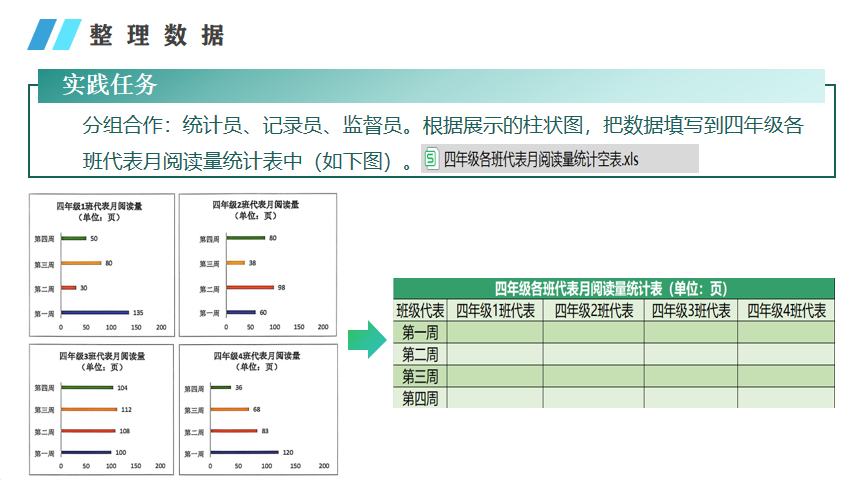Click the 班级代表 header cell
The image size is (858, 480).
click(x=420, y=311)
